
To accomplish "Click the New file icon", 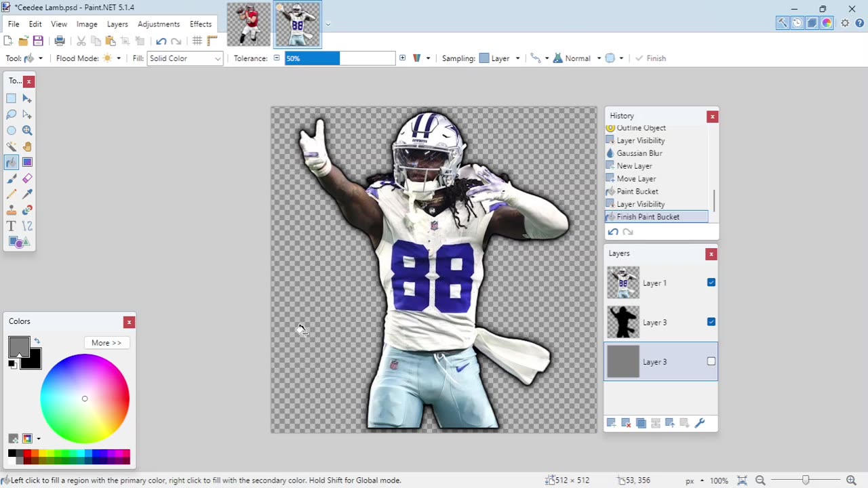I will click(8, 41).
